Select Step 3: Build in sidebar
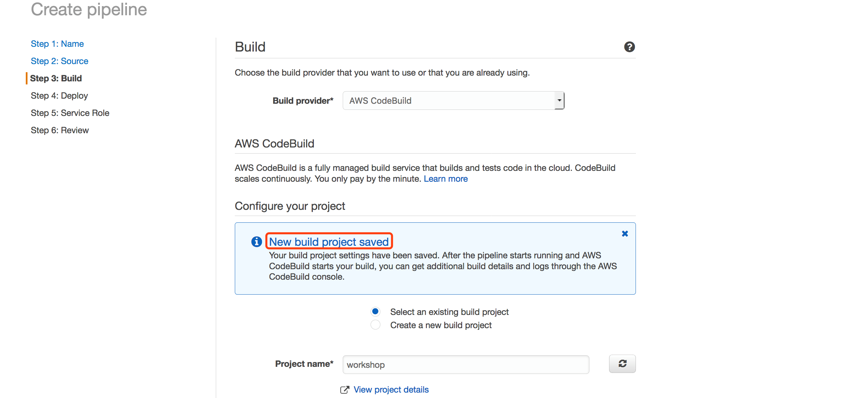 click(56, 78)
